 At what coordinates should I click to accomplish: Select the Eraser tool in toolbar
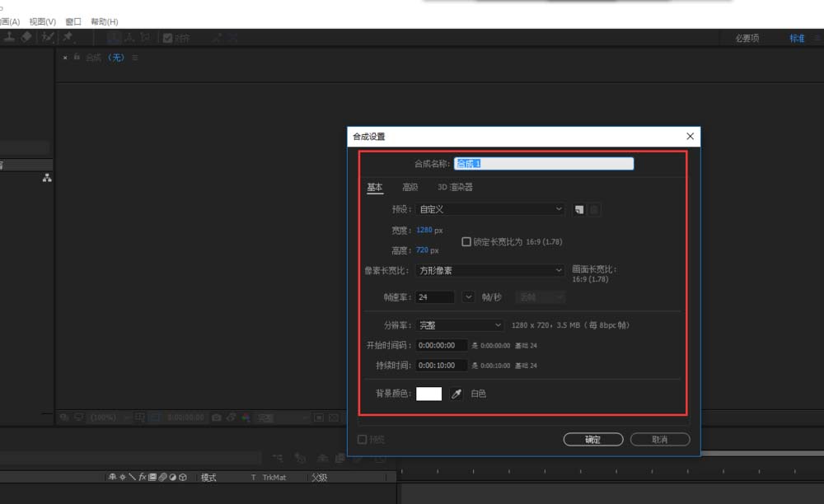coord(26,37)
